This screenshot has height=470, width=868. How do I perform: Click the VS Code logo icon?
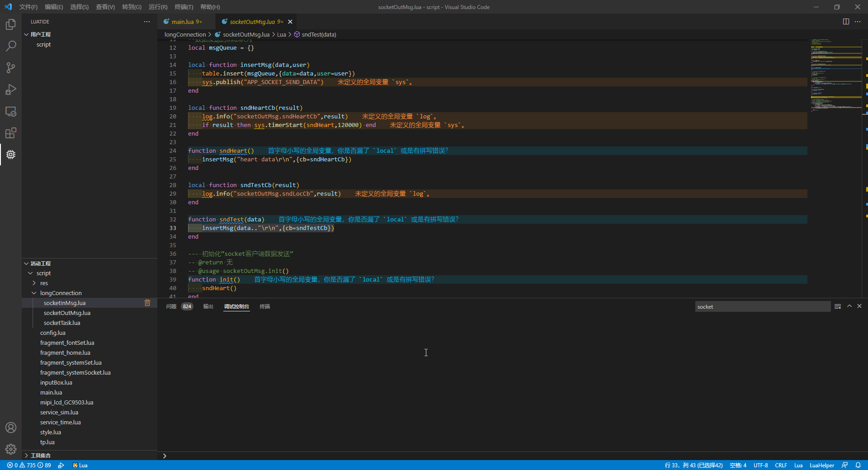pos(8,7)
